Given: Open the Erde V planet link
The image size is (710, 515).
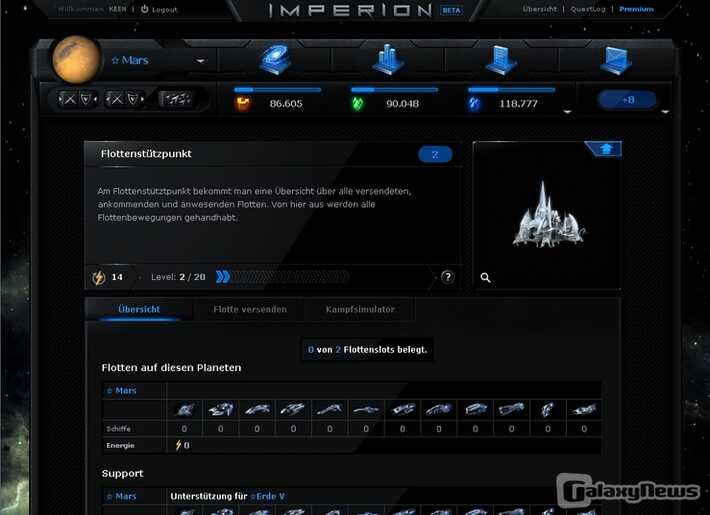Looking at the screenshot, I should (268, 496).
